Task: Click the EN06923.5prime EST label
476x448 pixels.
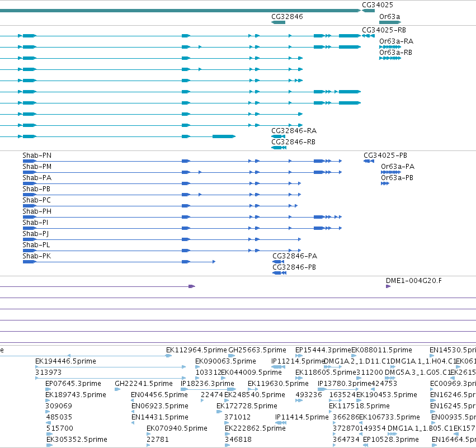Action: [159, 406]
